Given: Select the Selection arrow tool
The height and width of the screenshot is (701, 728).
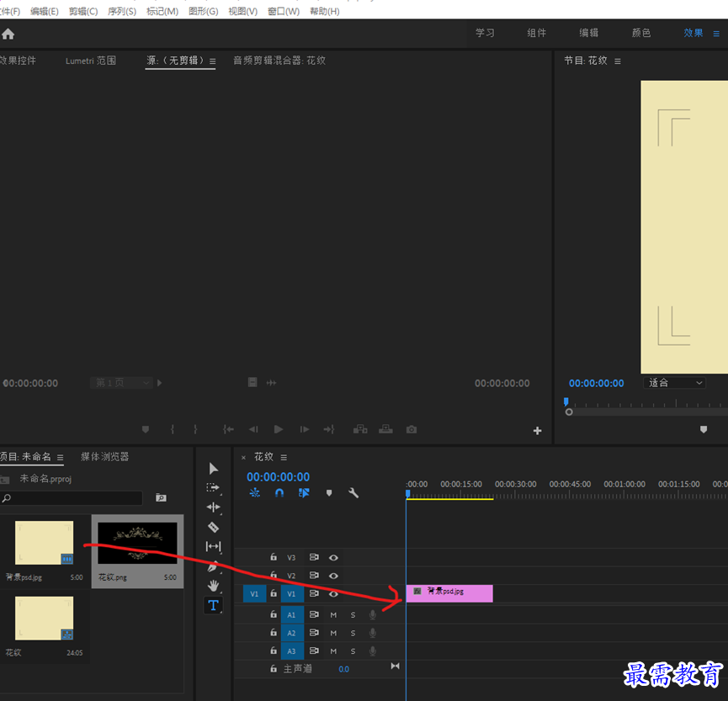Looking at the screenshot, I should (x=213, y=469).
